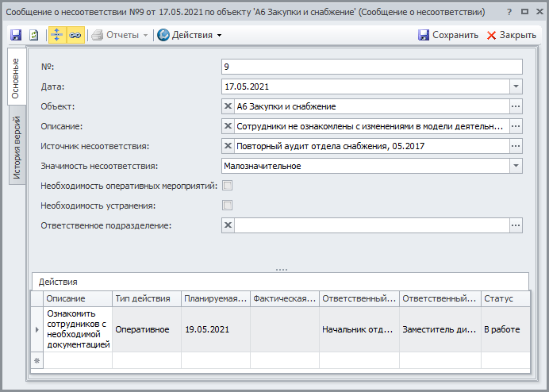The width and height of the screenshot is (549, 392).
Task: Open the Дата calendar dropdown
Action: click(516, 86)
